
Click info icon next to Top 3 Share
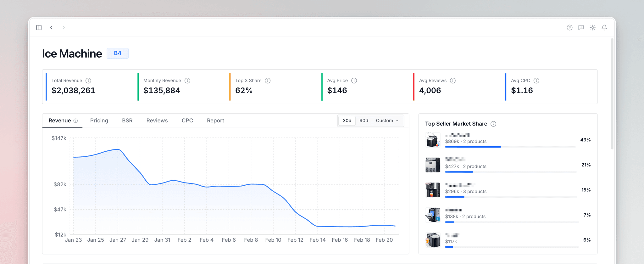tap(268, 81)
